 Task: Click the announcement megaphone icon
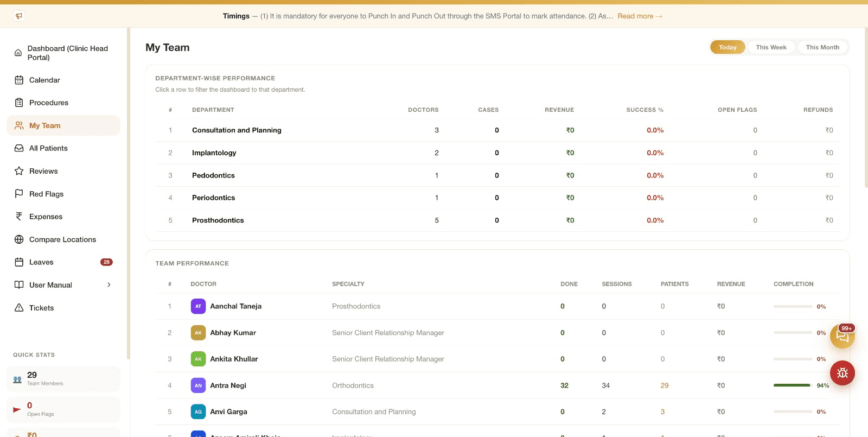point(19,16)
